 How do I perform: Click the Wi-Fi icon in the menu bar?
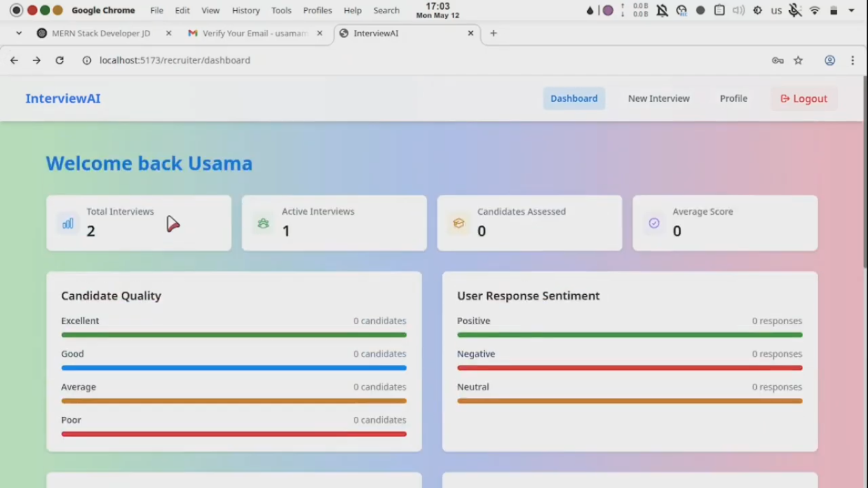point(815,10)
